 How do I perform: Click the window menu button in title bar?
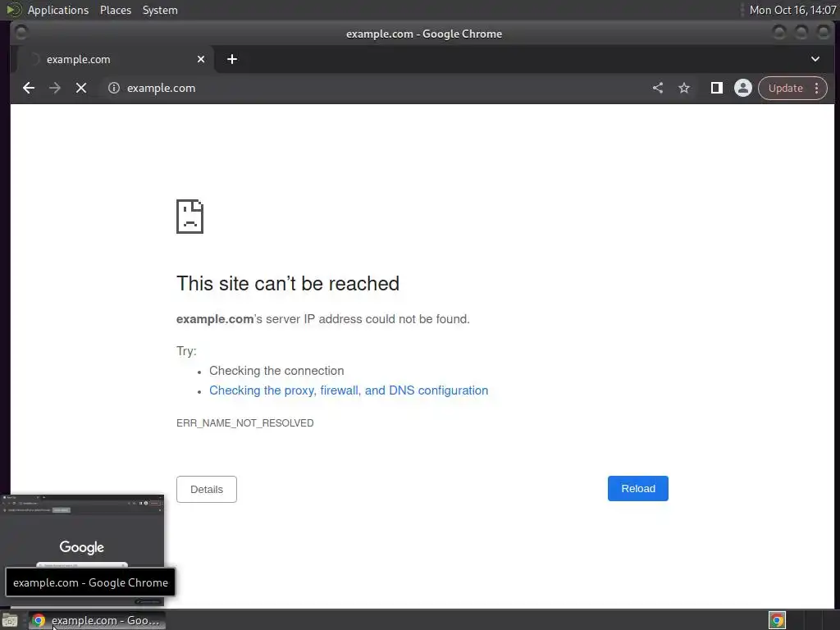[21, 33]
